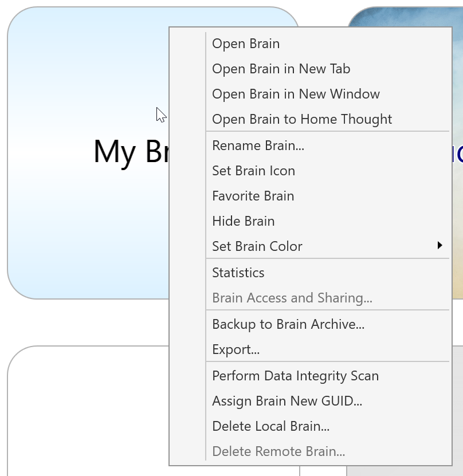The height and width of the screenshot is (476, 463).
Task: Click Open Brain in New Window
Action: [x=296, y=95]
